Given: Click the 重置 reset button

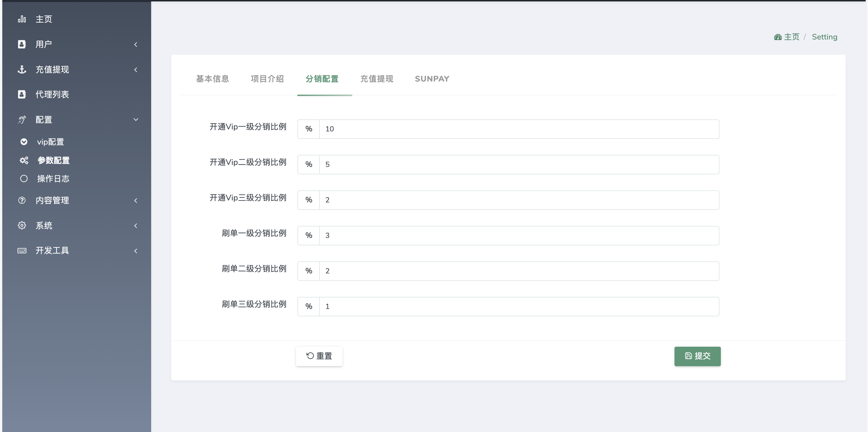Looking at the screenshot, I should pyautogui.click(x=319, y=356).
